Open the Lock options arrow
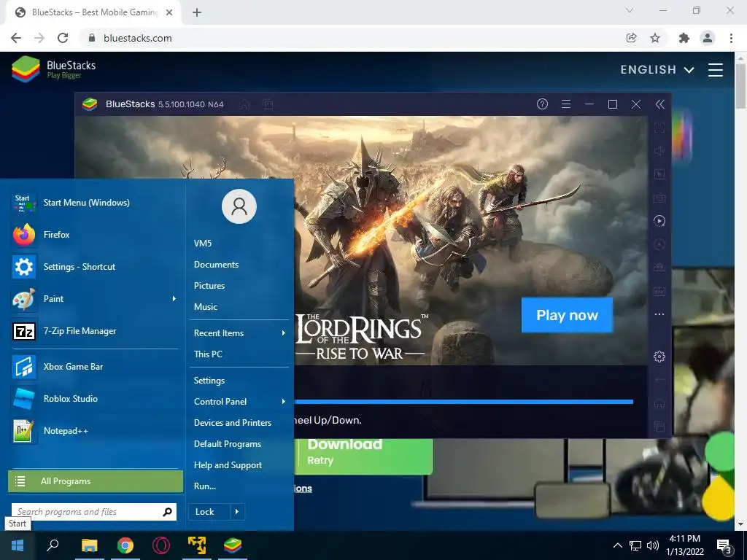The height and width of the screenshot is (560, 747). click(x=237, y=512)
